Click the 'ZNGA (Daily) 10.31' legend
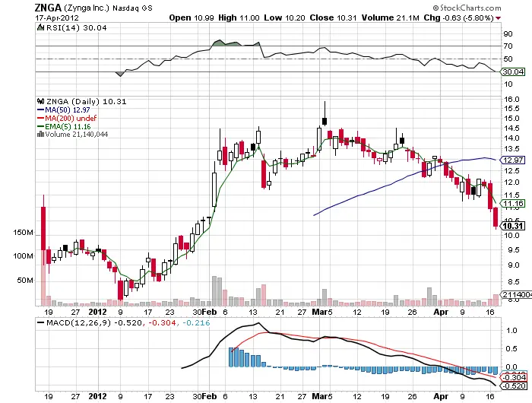Viewport: 532px width, 403px height. [86, 102]
